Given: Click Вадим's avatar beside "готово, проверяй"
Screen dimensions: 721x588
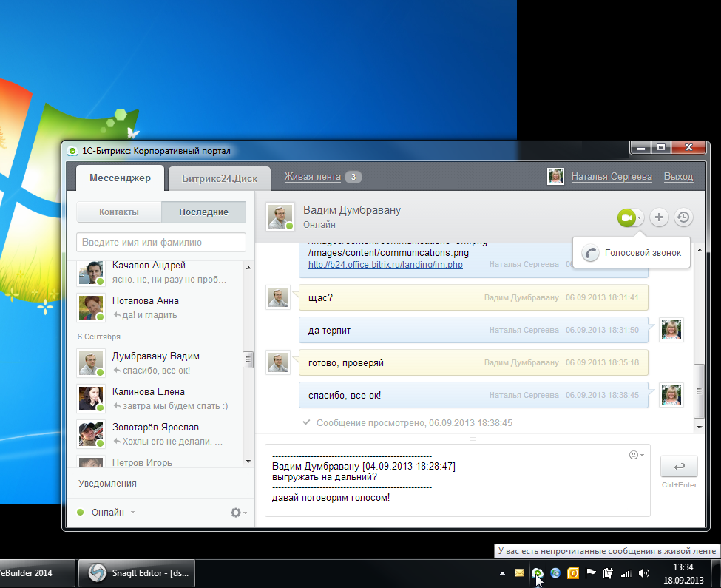Looking at the screenshot, I should pyautogui.click(x=278, y=362).
